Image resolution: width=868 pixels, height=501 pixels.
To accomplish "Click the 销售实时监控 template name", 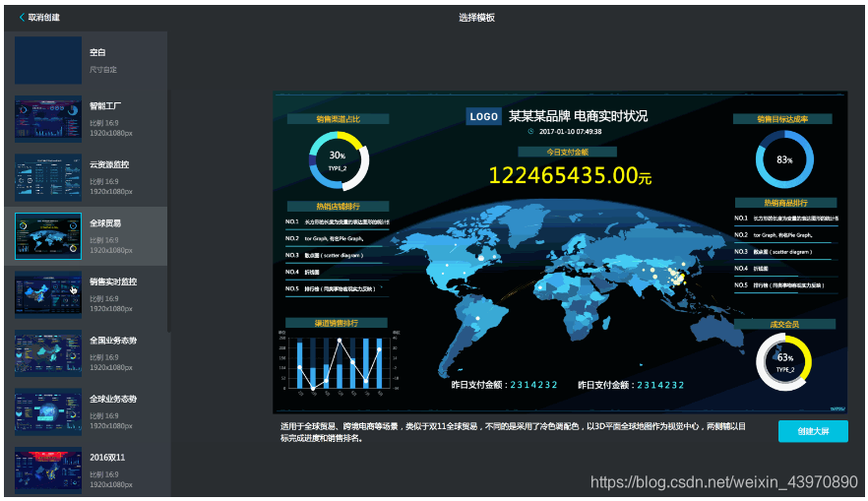I will pos(113,282).
